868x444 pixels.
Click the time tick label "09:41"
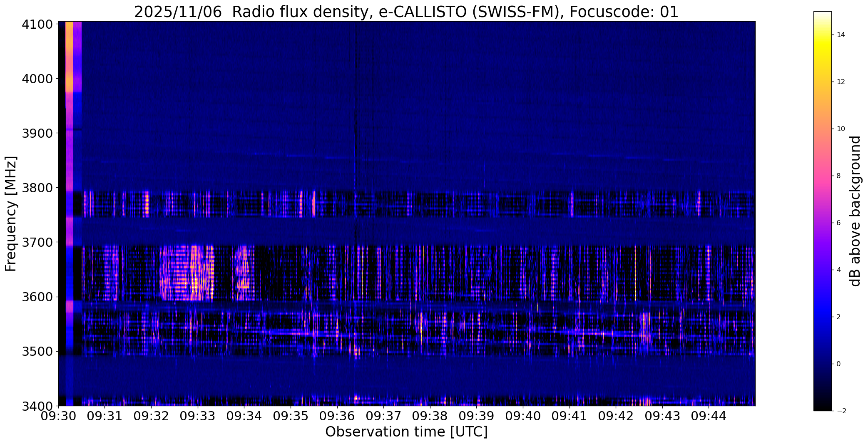pos(570,416)
